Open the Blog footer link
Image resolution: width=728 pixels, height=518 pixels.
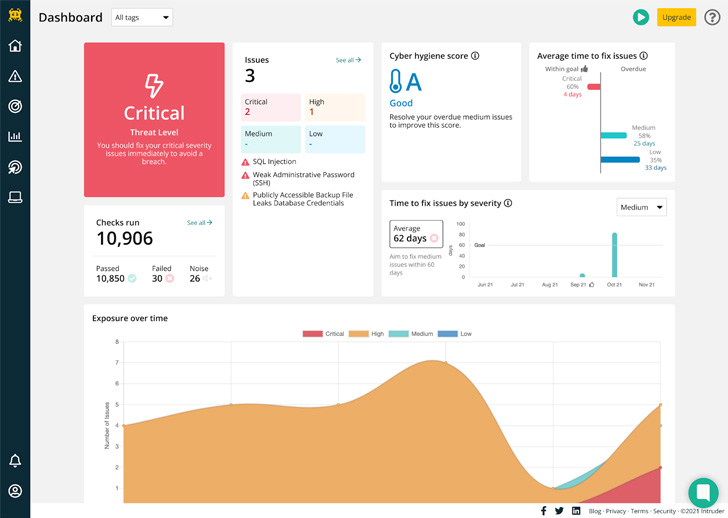[595, 511]
